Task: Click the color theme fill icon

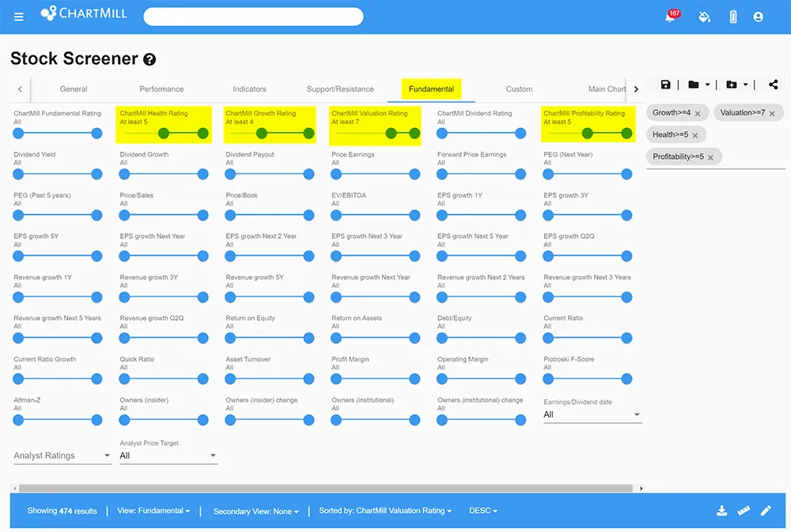Action: (704, 17)
